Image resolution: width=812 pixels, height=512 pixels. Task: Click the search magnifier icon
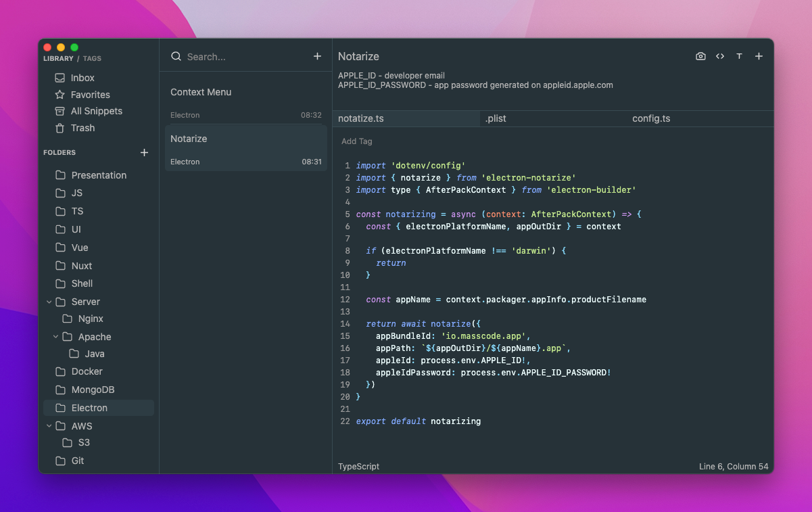(176, 57)
